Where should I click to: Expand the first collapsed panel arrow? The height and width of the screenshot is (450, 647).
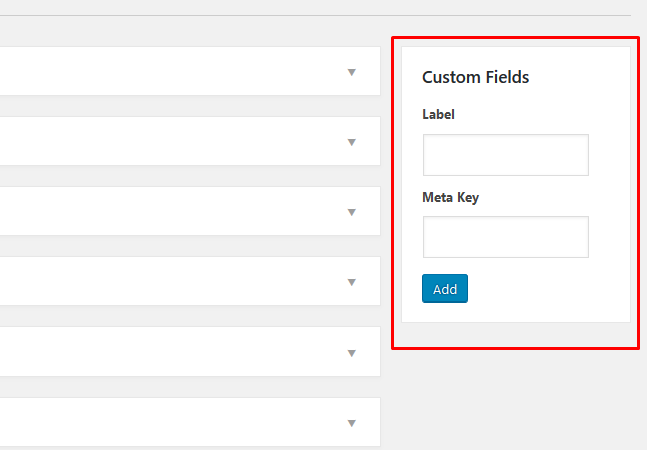(352, 72)
